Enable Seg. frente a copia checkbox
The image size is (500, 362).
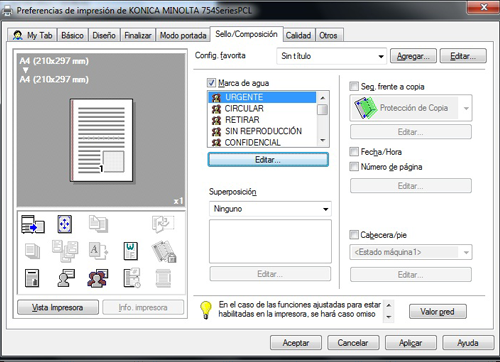354,86
